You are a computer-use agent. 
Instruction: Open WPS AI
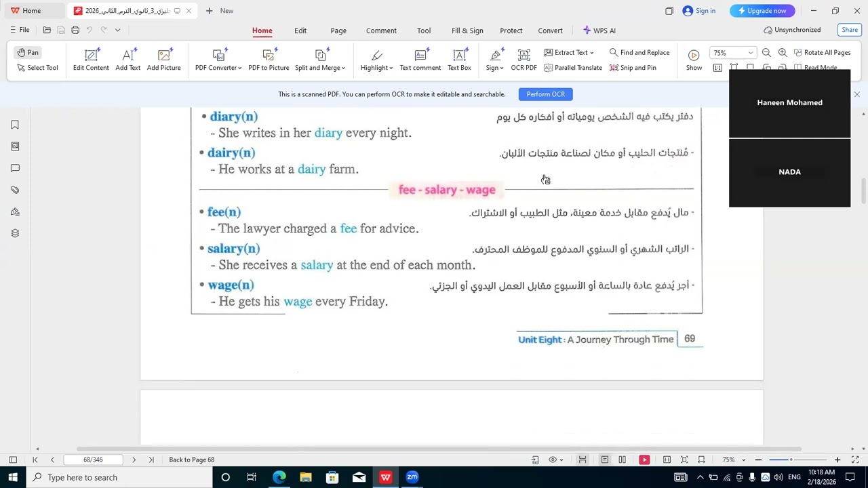[x=599, y=30]
